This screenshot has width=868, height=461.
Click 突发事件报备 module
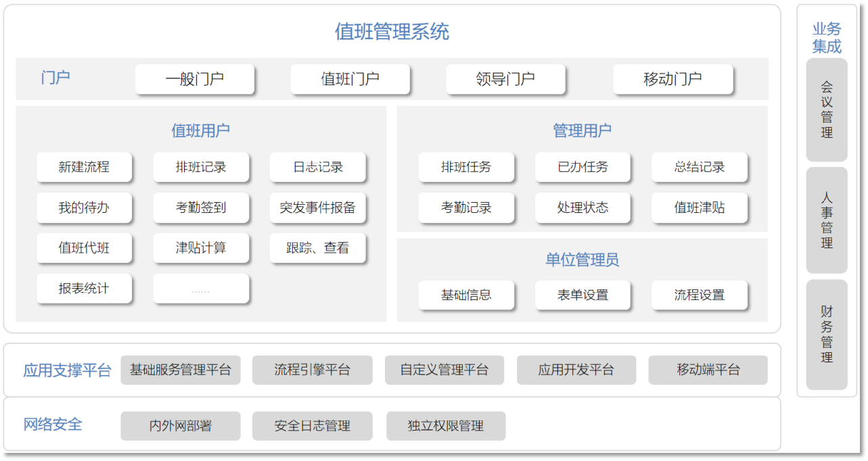(317, 208)
